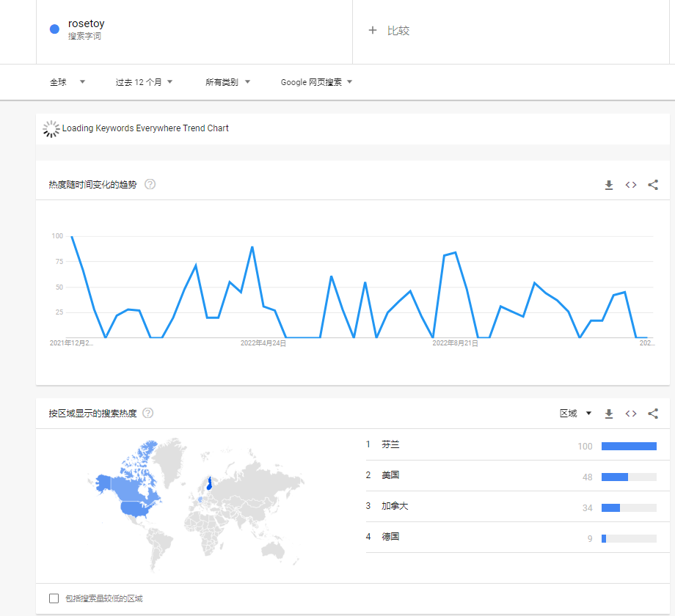This screenshot has width=675, height=616.
Task: Open embed code for regional interest panel
Action: pyautogui.click(x=631, y=414)
